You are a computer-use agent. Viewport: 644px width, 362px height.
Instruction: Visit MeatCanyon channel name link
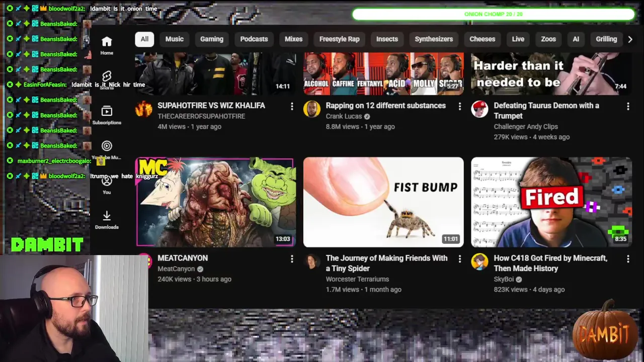(x=176, y=268)
